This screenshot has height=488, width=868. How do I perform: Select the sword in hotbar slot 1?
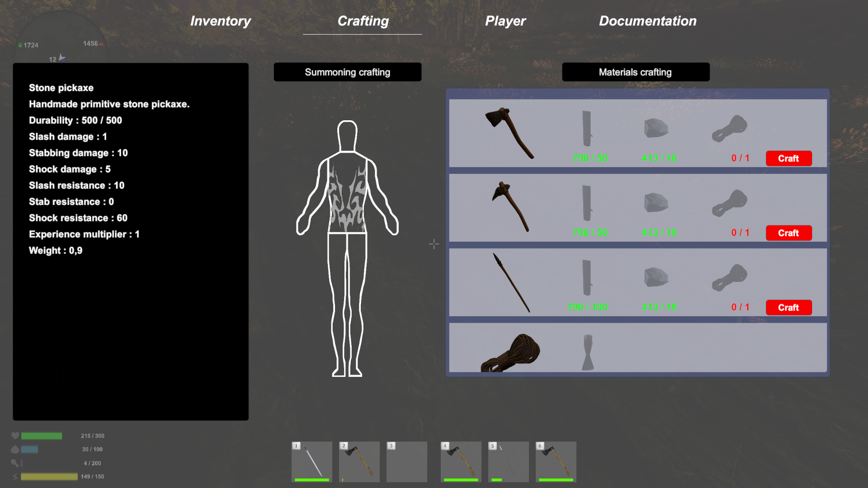(311, 461)
